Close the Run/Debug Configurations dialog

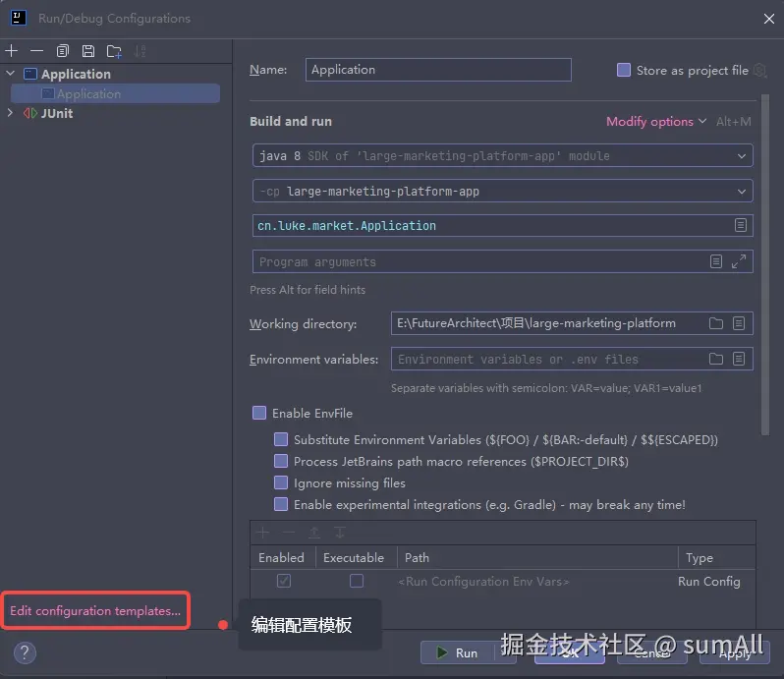point(769,19)
